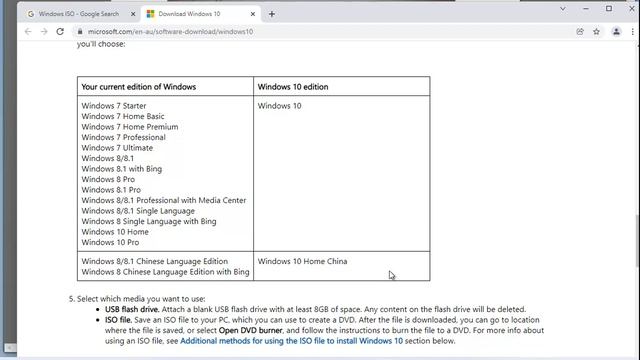Image resolution: width=640 pixels, height=360 pixels.
Task: Click 'Windows 8 Pro' entry
Action: 108,179
